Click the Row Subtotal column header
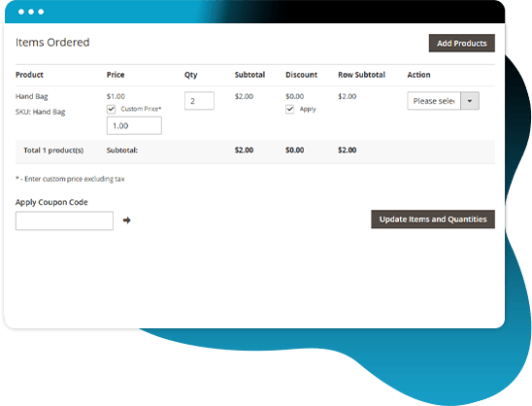Image resolution: width=532 pixels, height=406 pixels. click(362, 75)
